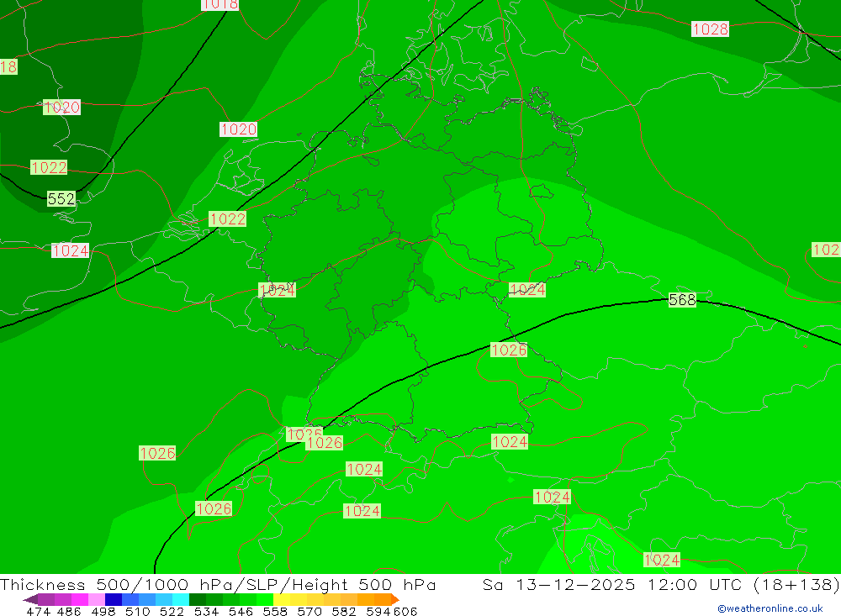Click the '(18+138)' forecast hour text
This screenshot has height=616, width=841.
(x=796, y=584)
